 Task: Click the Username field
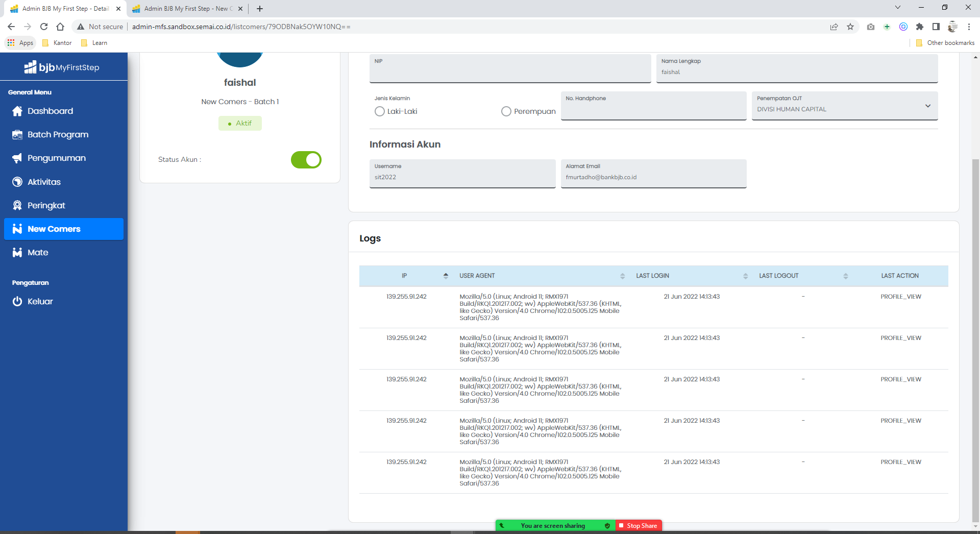[x=462, y=174]
